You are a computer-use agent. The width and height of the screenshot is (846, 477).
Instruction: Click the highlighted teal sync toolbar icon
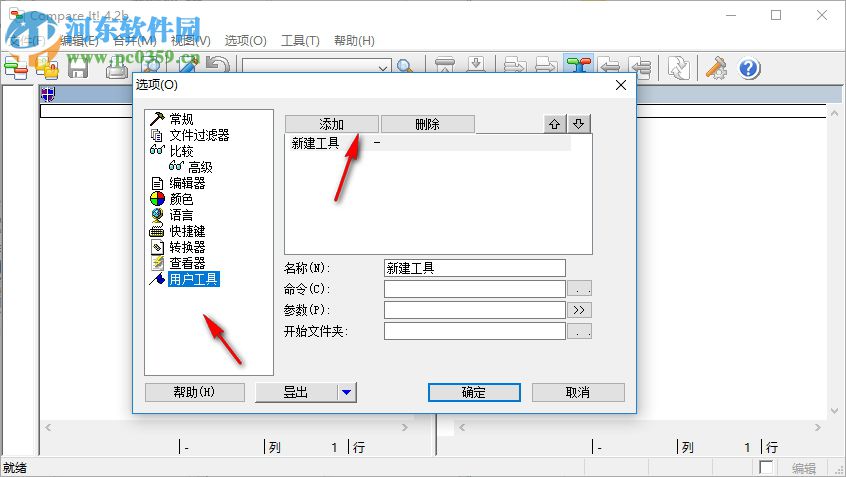pyautogui.click(x=578, y=66)
